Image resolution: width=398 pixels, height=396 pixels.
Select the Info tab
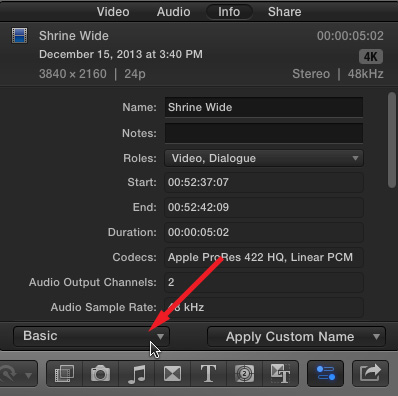[x=229, y=12]
